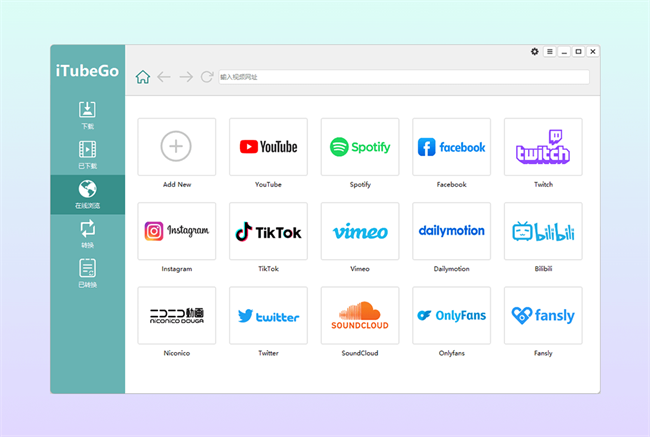650x437 pixels.
Task: Navigate forward with the right arrow
Action: tap(186, 77)
